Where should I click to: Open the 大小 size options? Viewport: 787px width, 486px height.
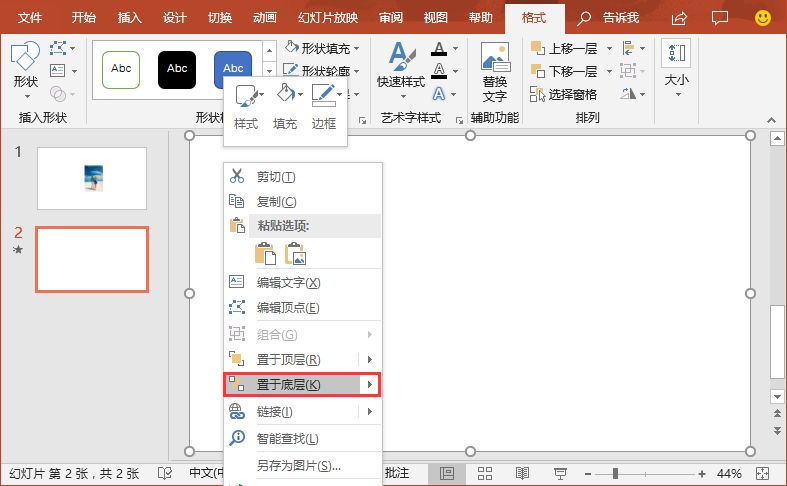[x=677, y=69]
